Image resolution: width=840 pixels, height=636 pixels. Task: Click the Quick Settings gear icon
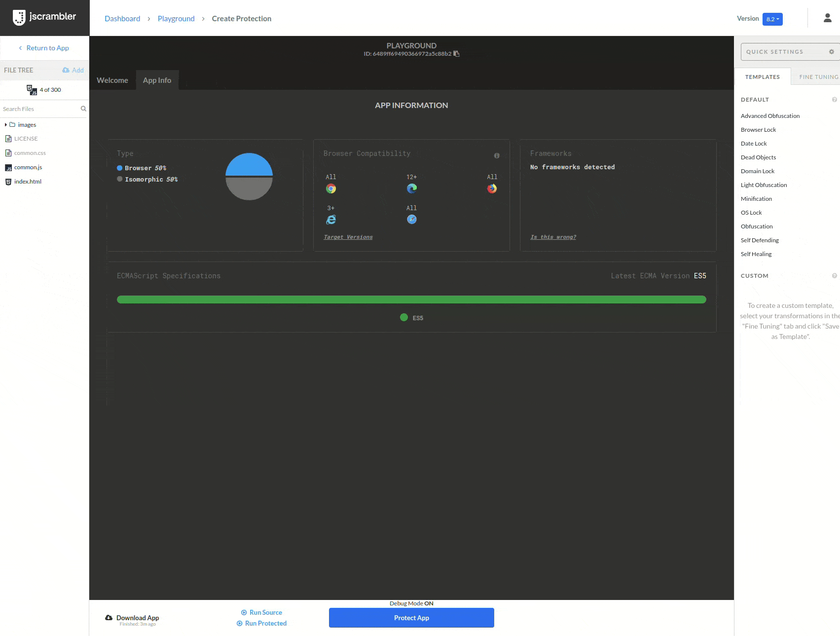coord(832,52)
